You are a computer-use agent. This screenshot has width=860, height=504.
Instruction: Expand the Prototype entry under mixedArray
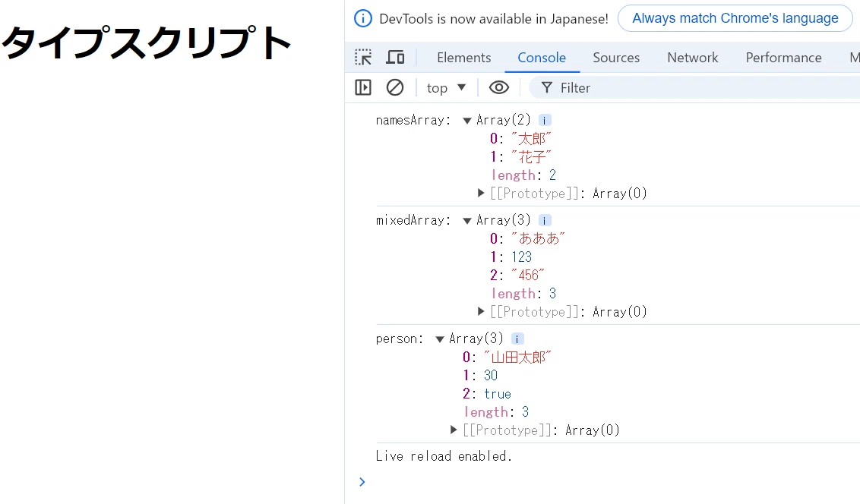click(481, 312)
